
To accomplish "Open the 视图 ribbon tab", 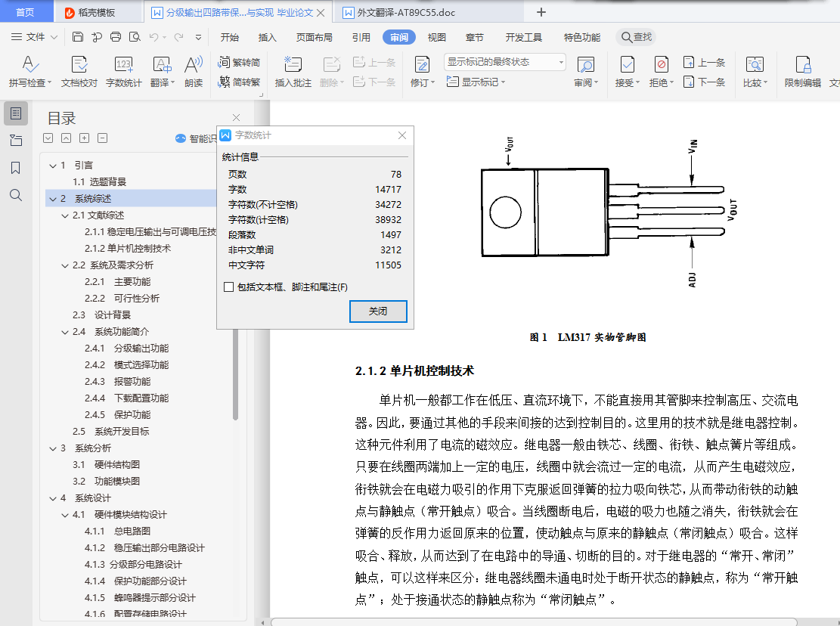I will [436, 37].
